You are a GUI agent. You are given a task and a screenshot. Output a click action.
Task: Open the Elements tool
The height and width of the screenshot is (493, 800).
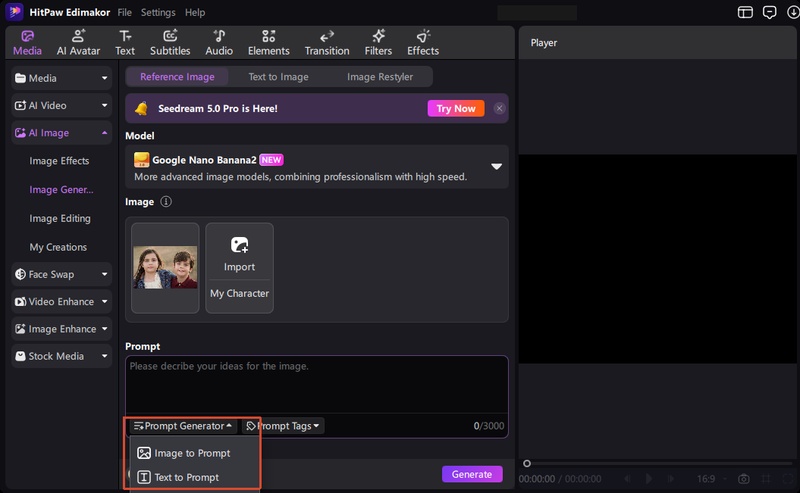268,43
